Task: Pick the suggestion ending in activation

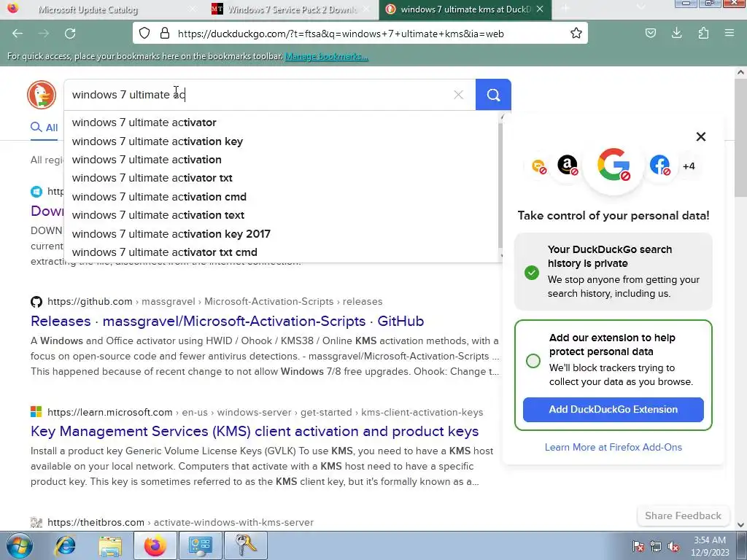Action: [147, 160]
